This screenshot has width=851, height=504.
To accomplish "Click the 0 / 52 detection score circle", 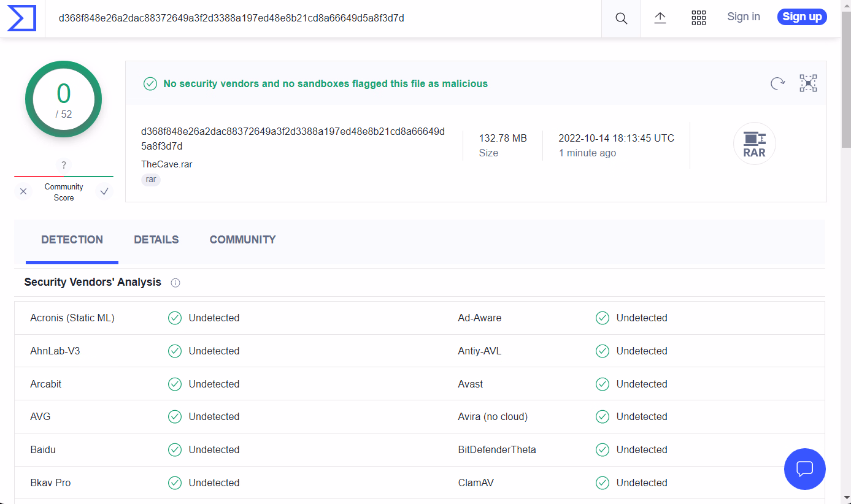I will (x=63, y=99).
